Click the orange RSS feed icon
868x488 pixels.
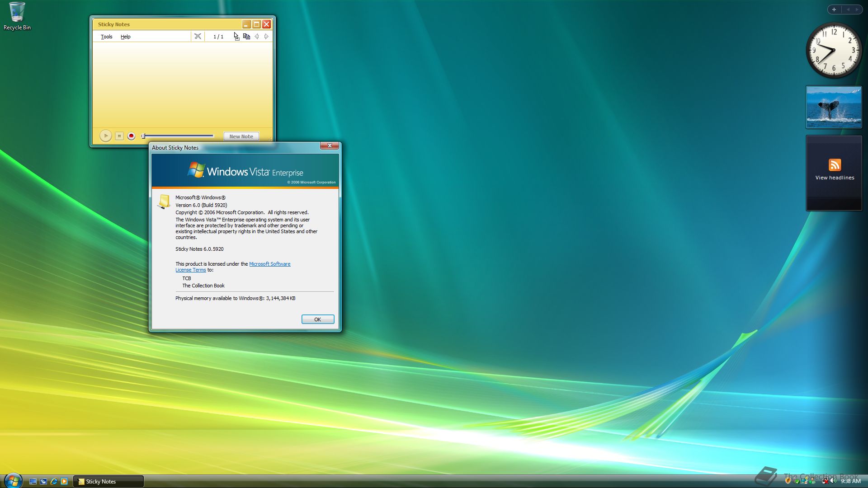(x=835, y=164)
